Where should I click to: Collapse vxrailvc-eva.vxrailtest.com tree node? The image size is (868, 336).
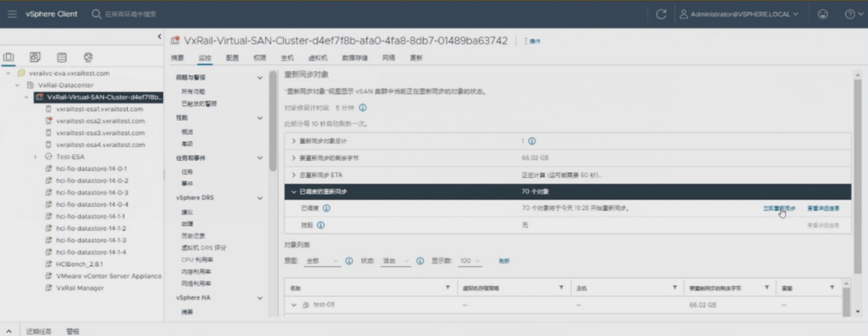(8, 73)
